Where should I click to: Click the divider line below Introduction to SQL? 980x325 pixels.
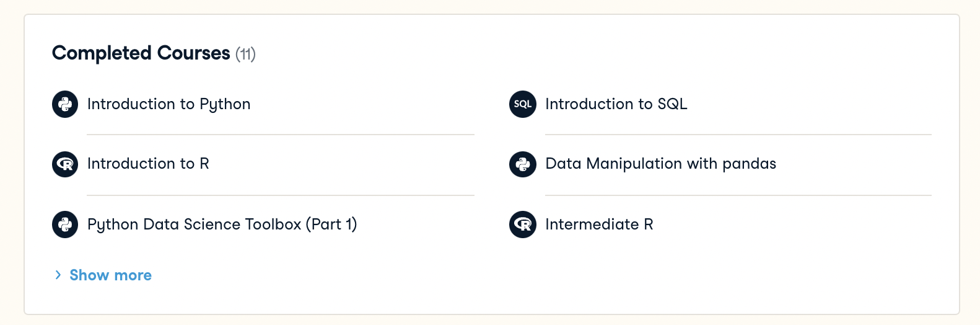pyautogui.click(x=738, y=135)
